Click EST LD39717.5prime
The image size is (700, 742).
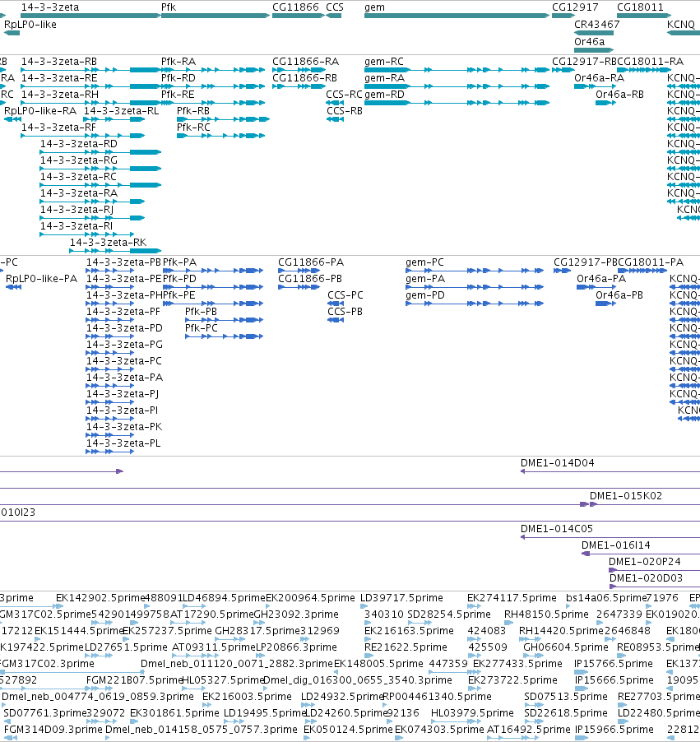click(x=402, y=598)
